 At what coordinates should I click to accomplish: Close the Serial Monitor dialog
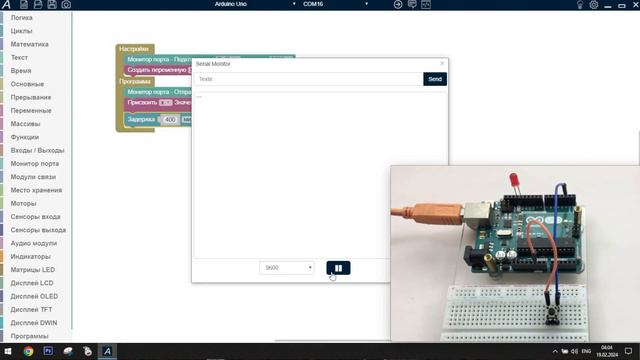coord(442,63)
